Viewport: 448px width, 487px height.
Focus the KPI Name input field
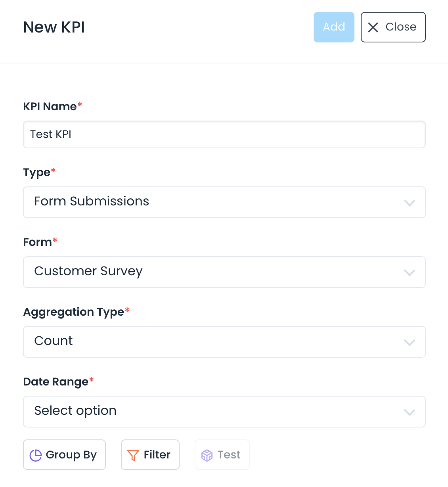click(x=224, y=134)
